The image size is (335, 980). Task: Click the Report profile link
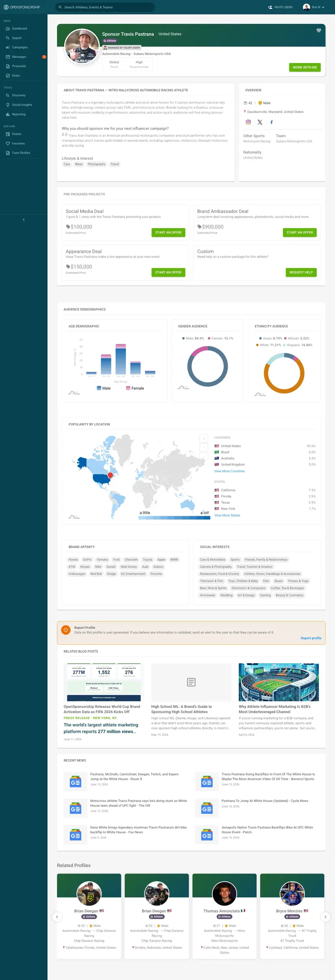[x=311, y=638]
